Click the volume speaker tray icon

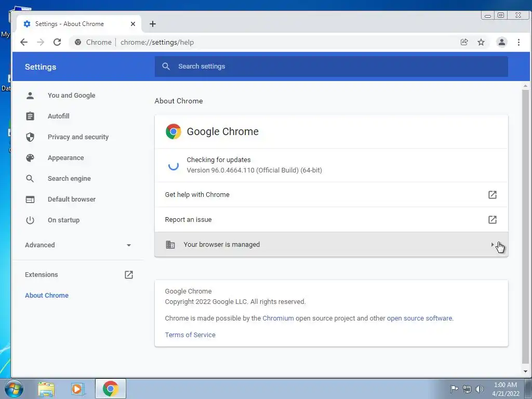480,389
